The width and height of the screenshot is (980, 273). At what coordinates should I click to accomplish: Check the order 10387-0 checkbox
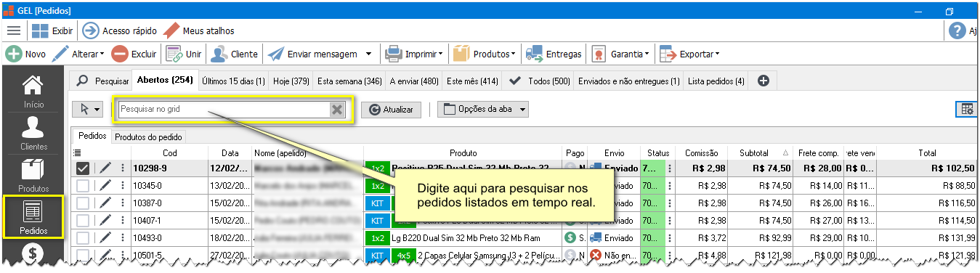(x=83, y=203)
